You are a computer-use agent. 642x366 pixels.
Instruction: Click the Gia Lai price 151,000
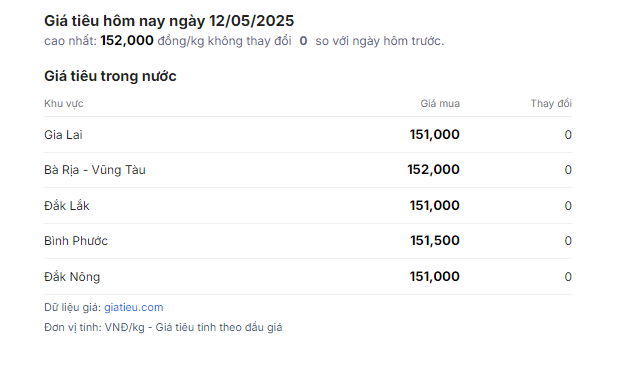(435, 135)
